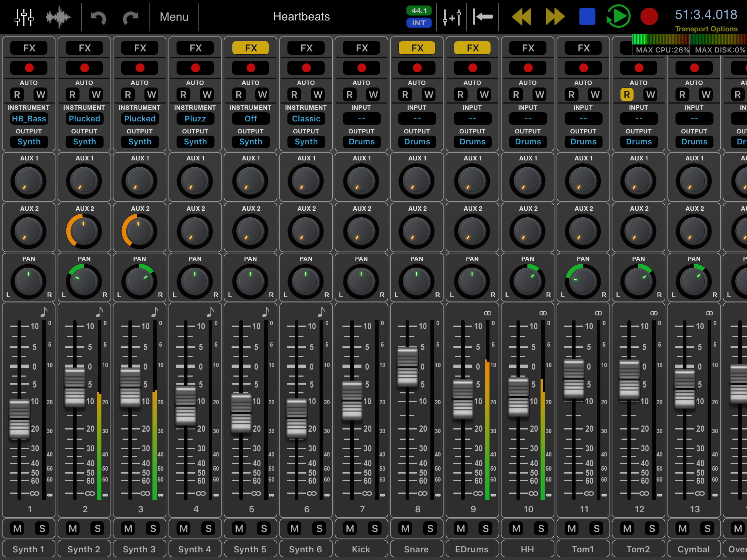Viewport: 747px width, 560px height.
Task: Open the highlighted FX on Synth 5
Action: pyautogui.click(x=251, y=48)
